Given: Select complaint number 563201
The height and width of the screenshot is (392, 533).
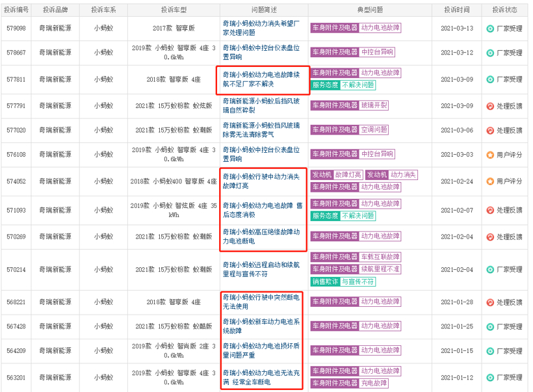Looking at the screenshot, I should [x=16, y=378].
